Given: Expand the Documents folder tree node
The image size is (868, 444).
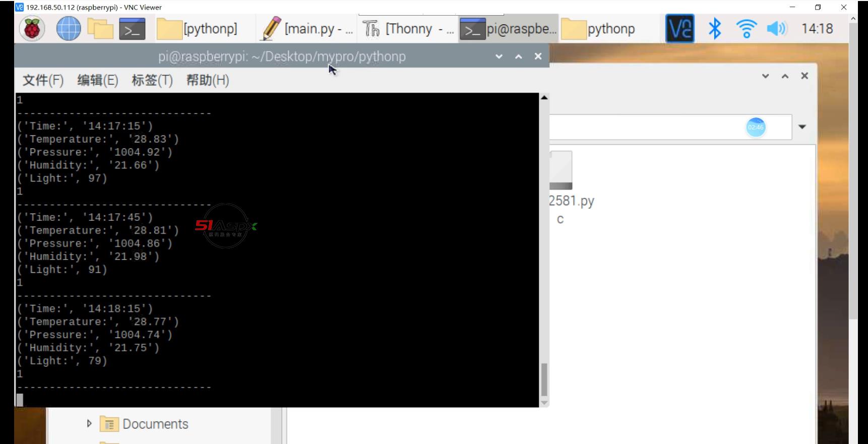Looking at the screenshot, I should tap(89, 424).
